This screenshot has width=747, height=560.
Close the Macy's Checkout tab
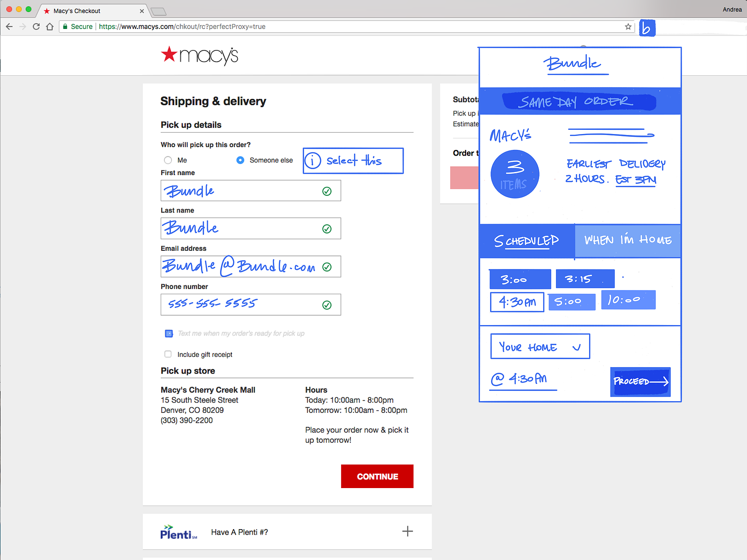[142, 11]
